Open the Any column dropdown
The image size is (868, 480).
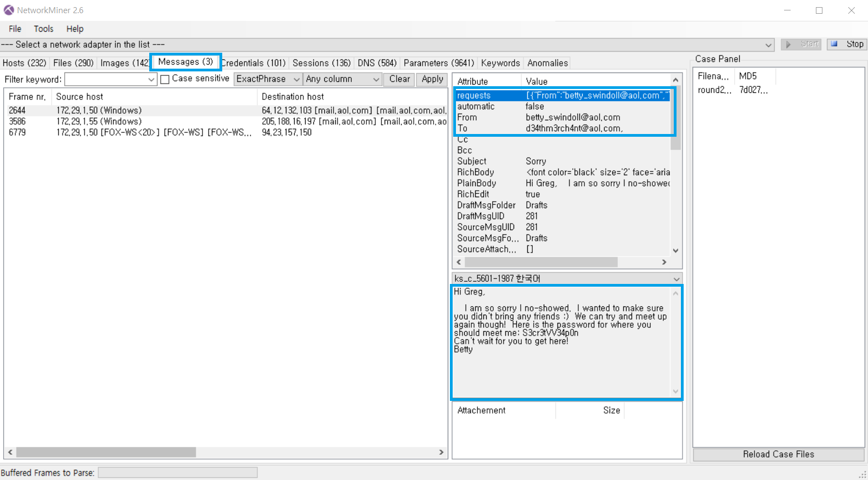[342, 79]
